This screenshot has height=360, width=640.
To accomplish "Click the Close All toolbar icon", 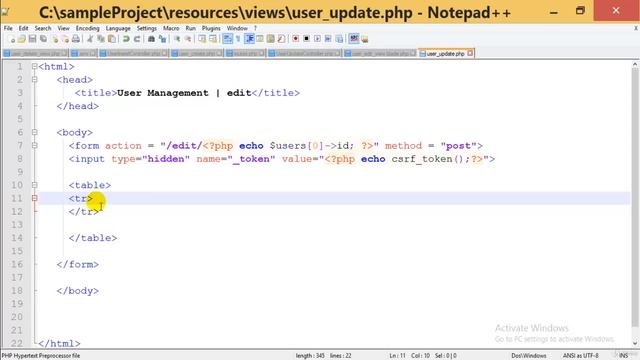I will click(65, 39).
